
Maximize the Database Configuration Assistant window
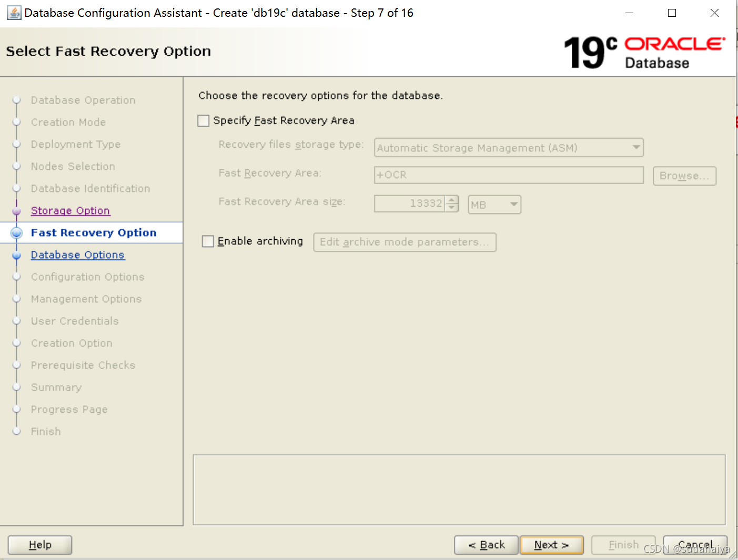pos(672,13)
